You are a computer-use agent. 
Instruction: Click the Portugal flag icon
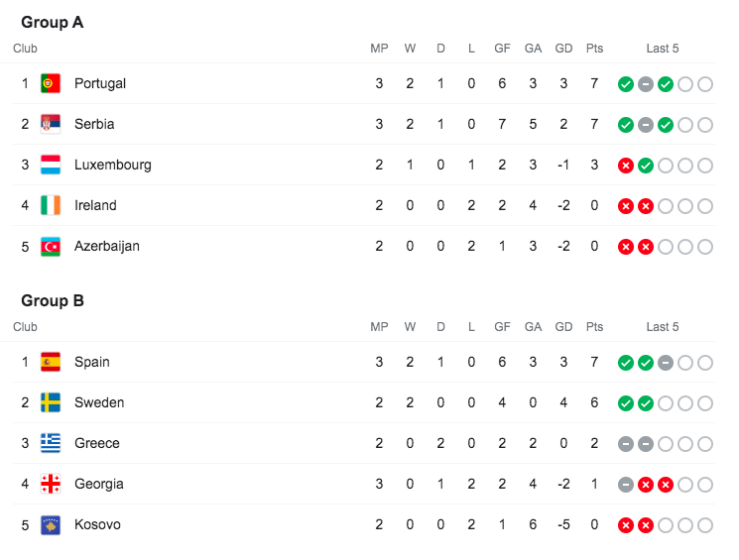(x=51, y=83)
